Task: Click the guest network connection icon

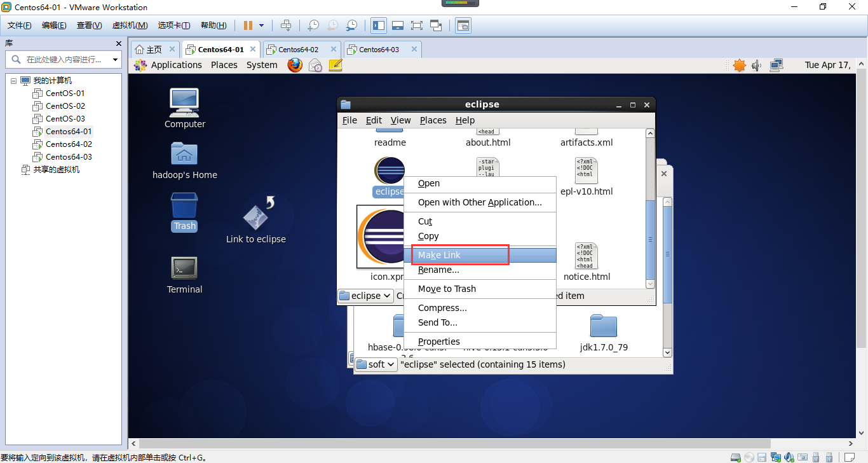Action: click(x=776, y=65)
